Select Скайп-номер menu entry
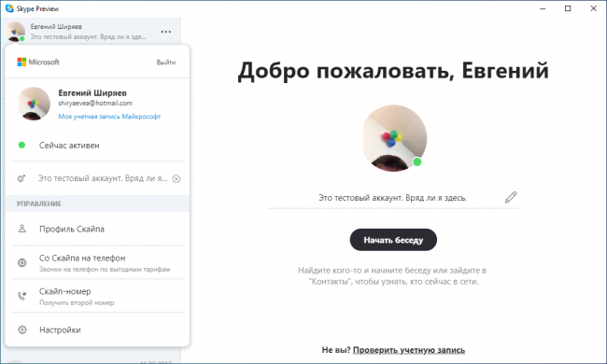Screen dimensions: 607x364 pos(97,296)
